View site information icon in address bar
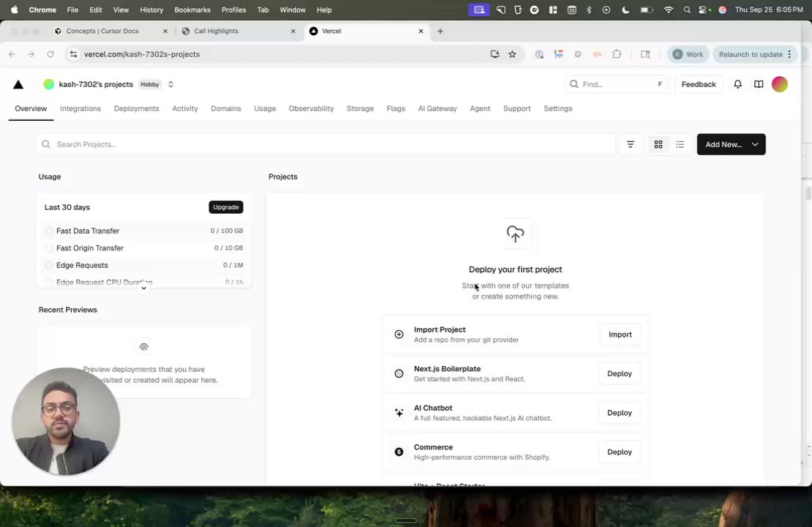The height and width of the screenshot is (527, 812). click(x=74, y=54)
